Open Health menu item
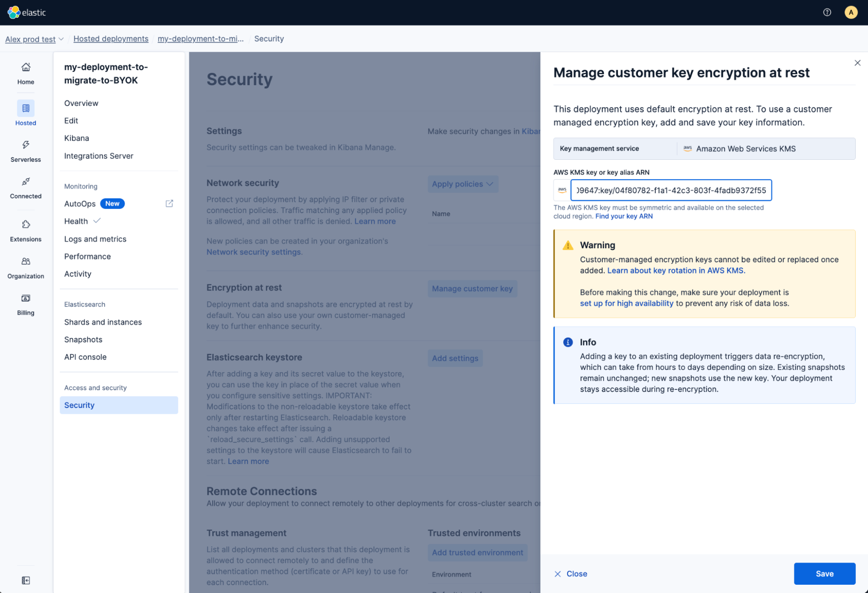The image size is (868, 593). pyautogui.click(x=76, y=221)
